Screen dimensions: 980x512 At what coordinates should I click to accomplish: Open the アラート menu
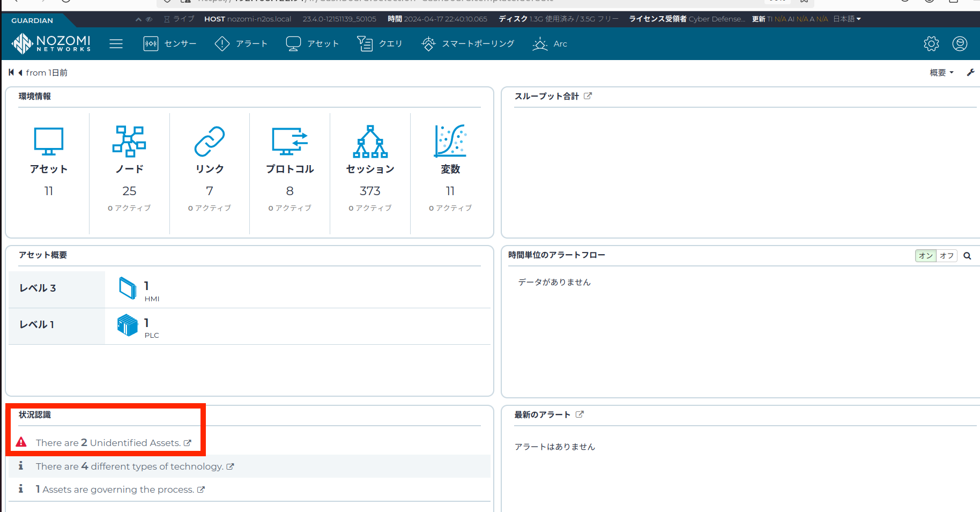(241, 44)
